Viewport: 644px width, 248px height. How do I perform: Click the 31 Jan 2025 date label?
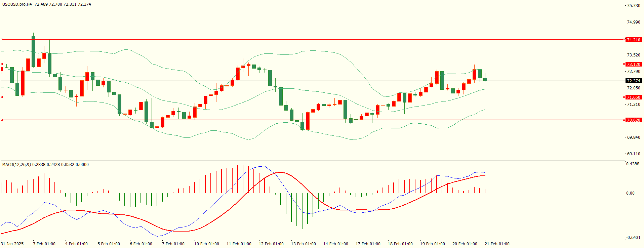coord(12,244)
